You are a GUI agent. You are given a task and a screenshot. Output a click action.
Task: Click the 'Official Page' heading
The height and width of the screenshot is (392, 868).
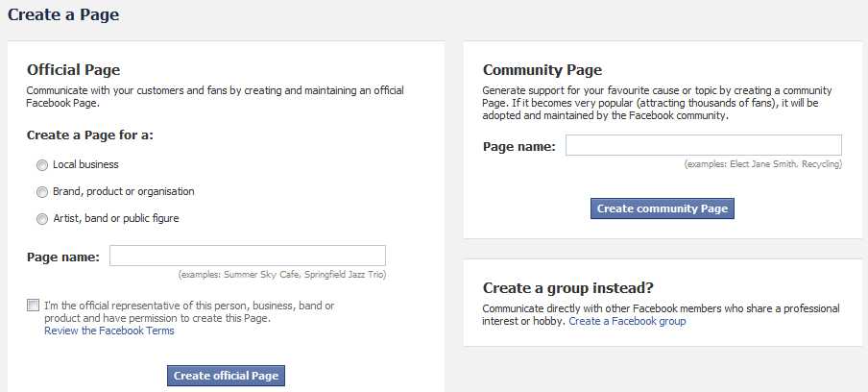click(x=74, y=70)
